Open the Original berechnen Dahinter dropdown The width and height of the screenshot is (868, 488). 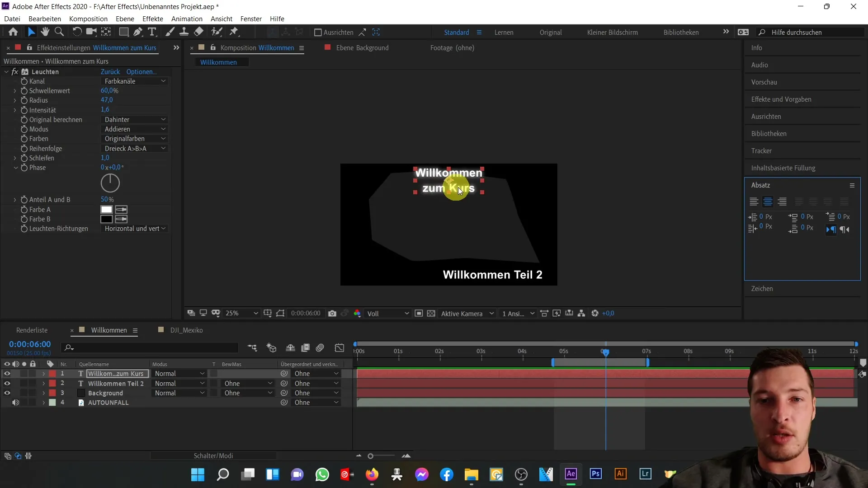pyautogui.click(x=135, y=120)
